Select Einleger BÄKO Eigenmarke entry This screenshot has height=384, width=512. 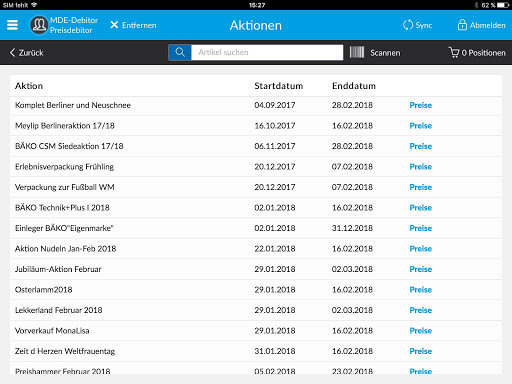pos(64,228)
